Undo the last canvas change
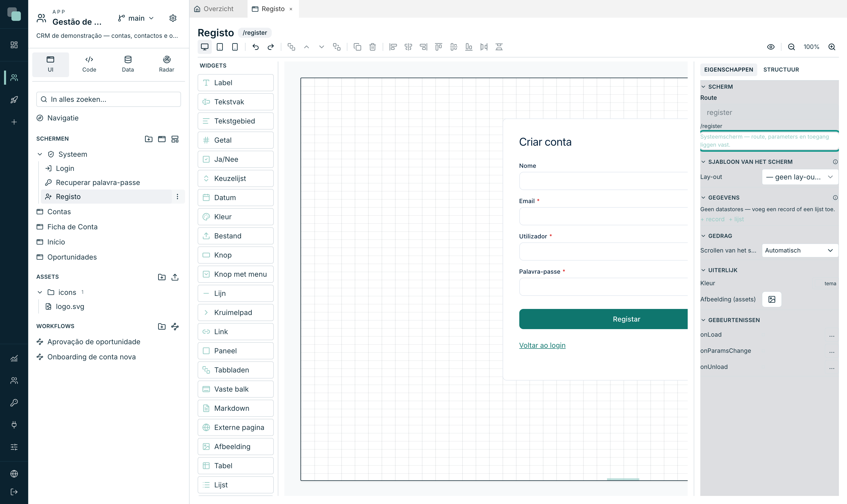This screenshot has height=504, width=847. (x=256, y=47)
